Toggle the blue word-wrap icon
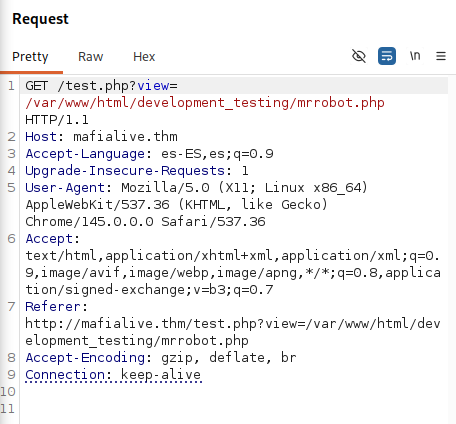 coord(387,56)
